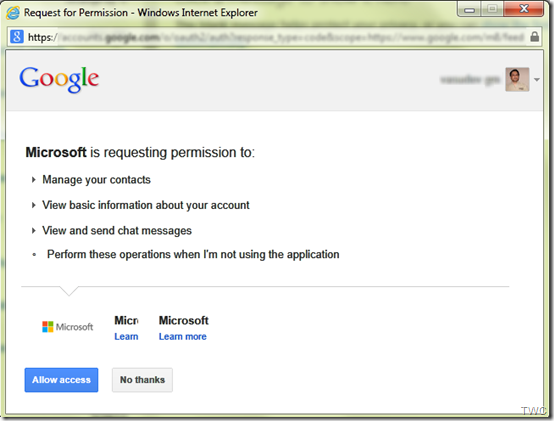
Task: Open the user profile photo
Action: pyautogui.click(x=517, y=79)
